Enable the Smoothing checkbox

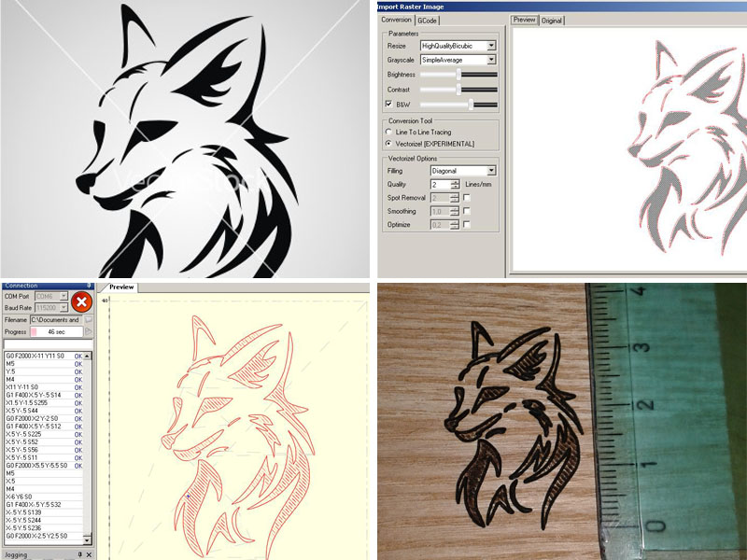465,209
